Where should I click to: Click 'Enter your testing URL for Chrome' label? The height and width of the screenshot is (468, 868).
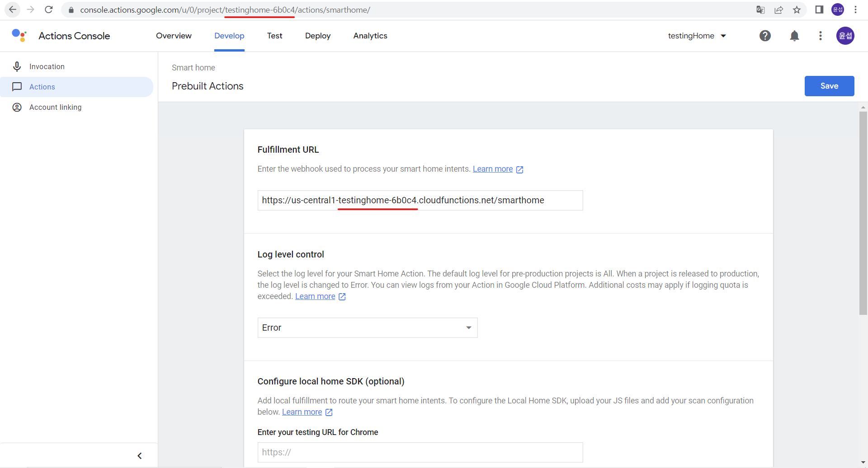[x=318, y=432]
